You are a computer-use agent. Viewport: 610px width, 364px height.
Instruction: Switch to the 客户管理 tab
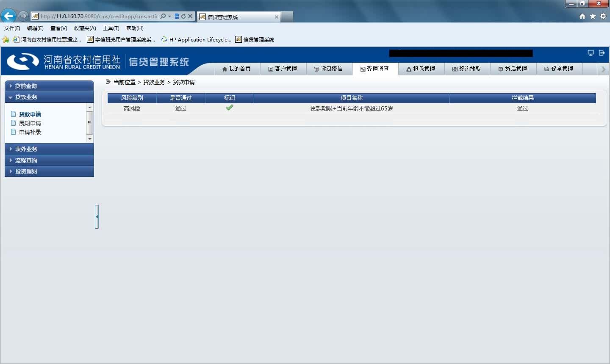point(283,69)
